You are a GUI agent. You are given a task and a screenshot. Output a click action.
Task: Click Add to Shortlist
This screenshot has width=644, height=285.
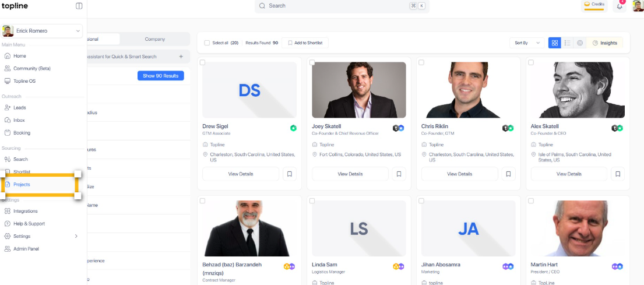(305, 43)
